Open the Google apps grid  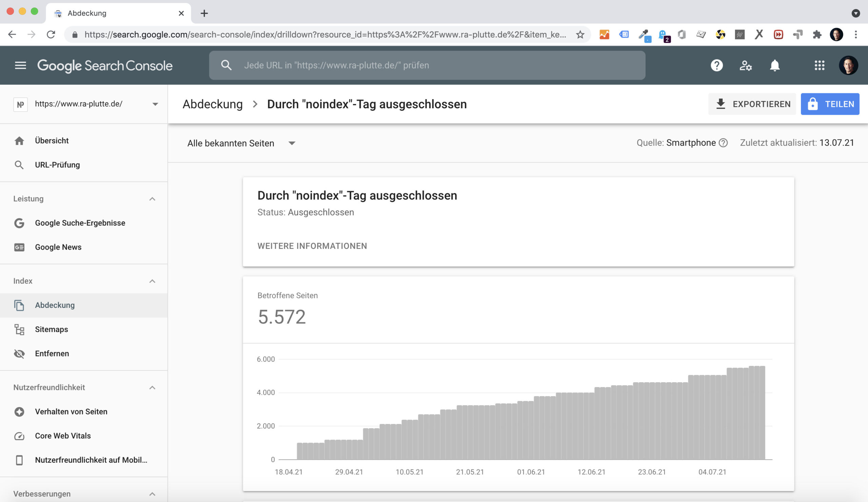[x=819, y=65]
